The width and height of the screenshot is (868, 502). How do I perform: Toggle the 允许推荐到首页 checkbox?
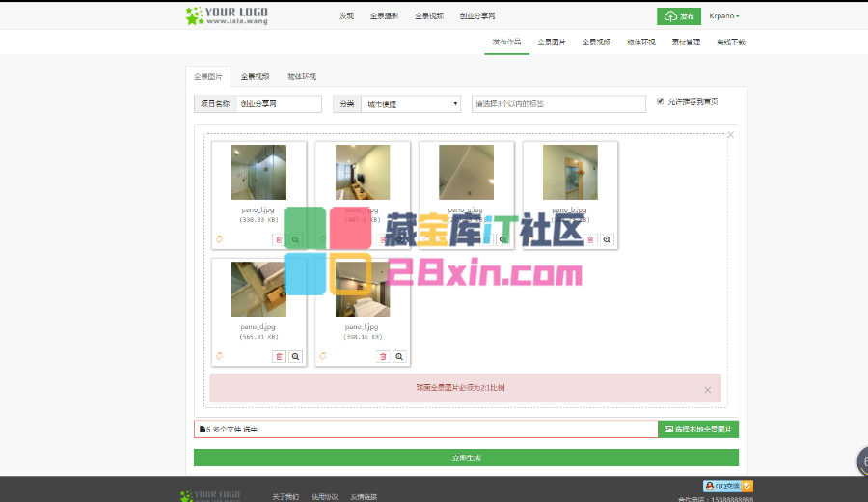(661, 101)
